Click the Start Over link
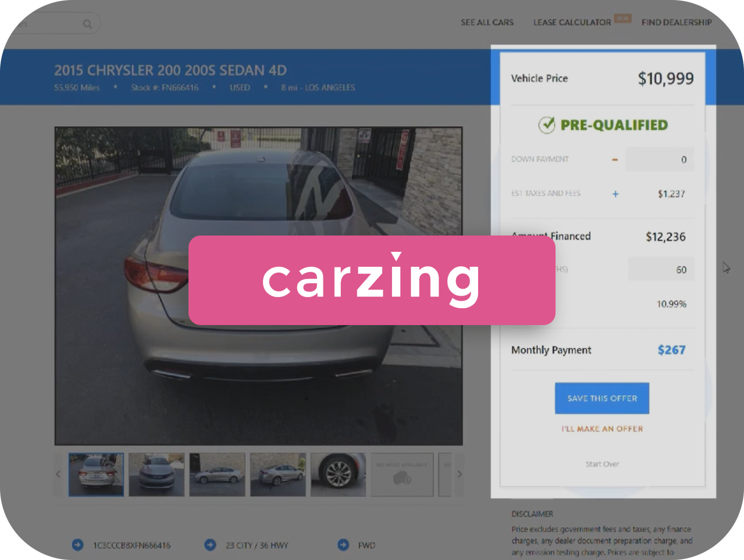 [x=602, y=464]
